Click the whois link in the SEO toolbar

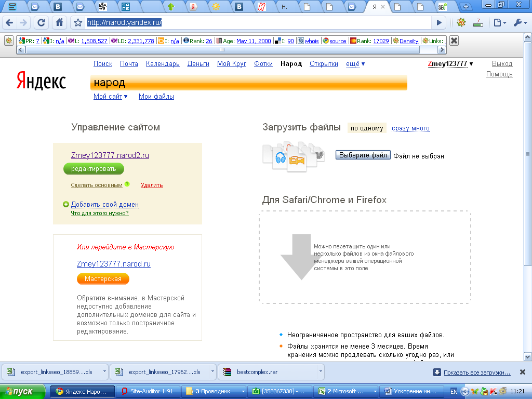[x=312, y=41]
